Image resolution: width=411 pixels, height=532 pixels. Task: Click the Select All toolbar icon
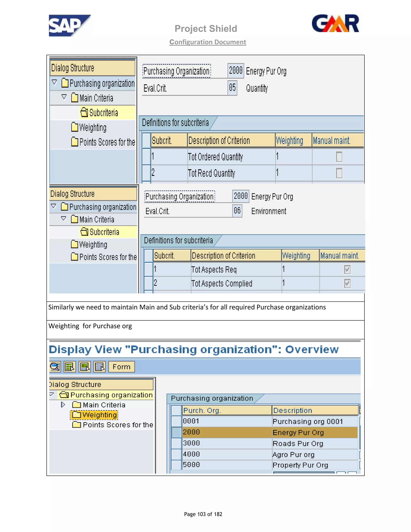(70, 367)
